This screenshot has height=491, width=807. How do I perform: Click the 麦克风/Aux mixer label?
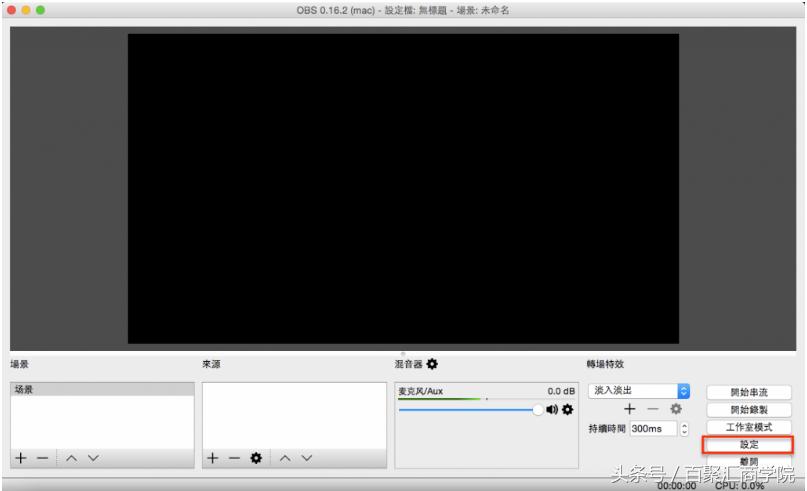coord(420,391)
